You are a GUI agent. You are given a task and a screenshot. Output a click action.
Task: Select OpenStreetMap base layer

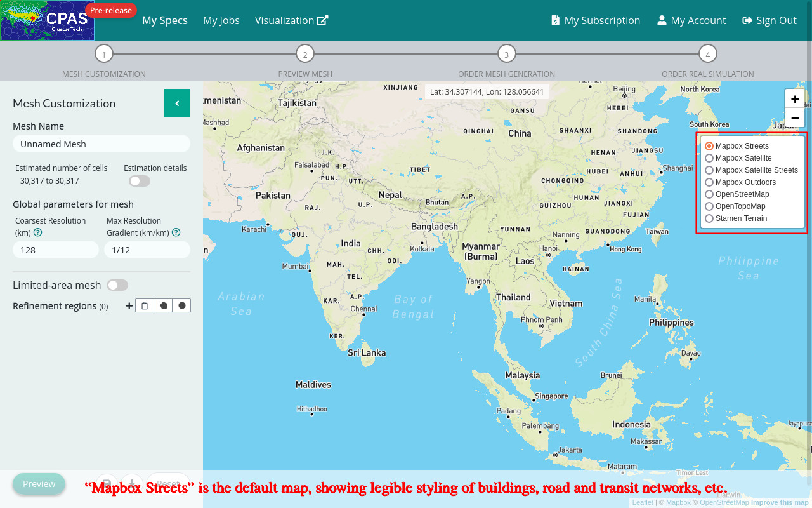tap(709, 194)
